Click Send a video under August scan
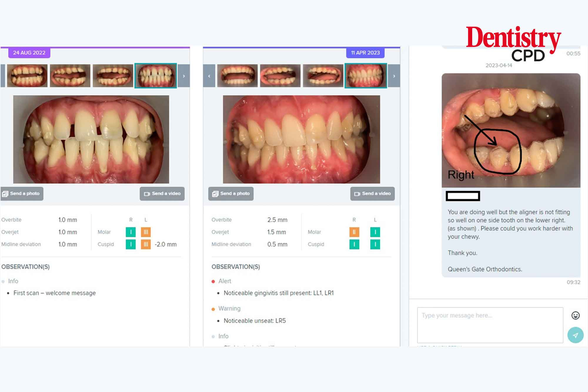Screen dimensions: 588x392 click(162, 194)
